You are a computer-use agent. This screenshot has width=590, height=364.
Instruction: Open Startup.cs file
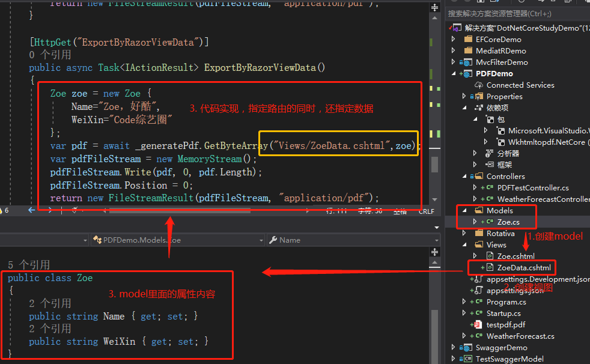point(503,313)
